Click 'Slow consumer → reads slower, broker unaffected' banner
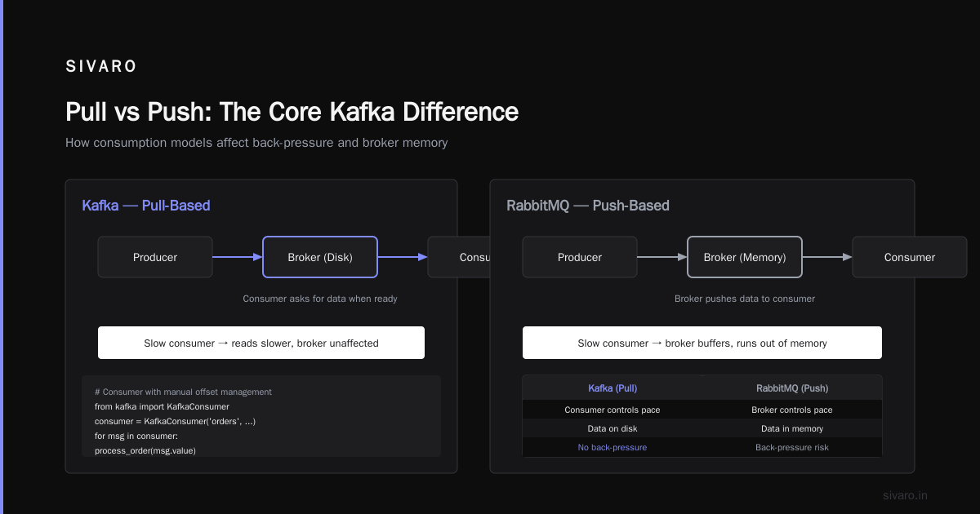This screenshot has width=980, height=514. (261, 343)
